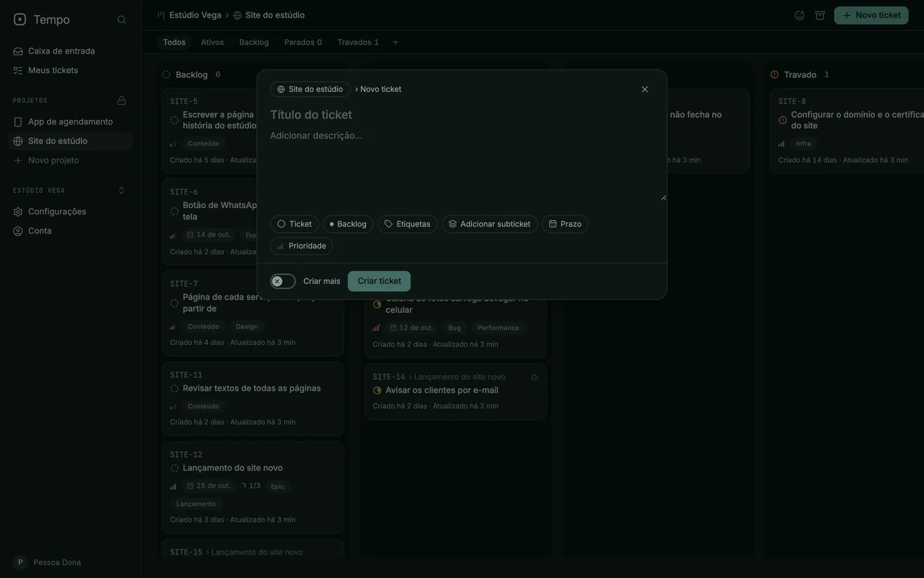Add a new view with plus icon
This screenshot has height=578, width=924.
[x=396, y=42]
